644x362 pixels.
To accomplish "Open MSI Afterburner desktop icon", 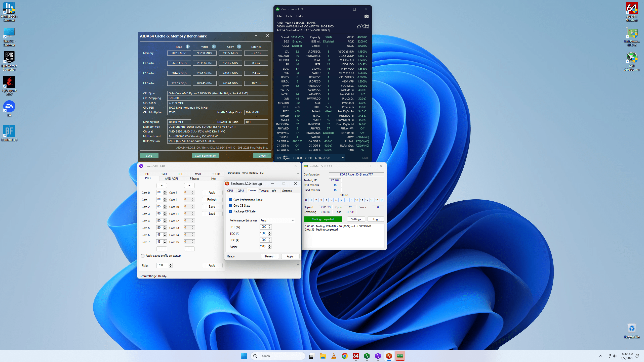I will (632, 62).
